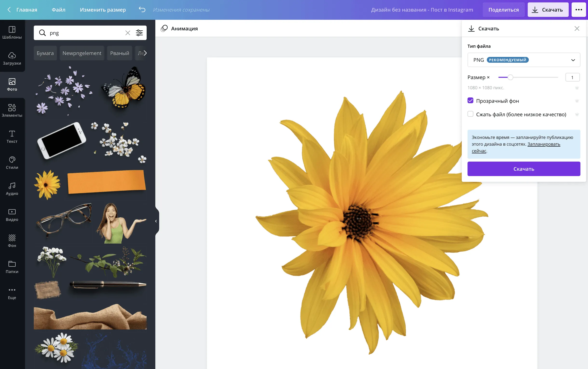Click the Скачать button in the header
This screenshot has height=369, width=588.
point(548,9)
